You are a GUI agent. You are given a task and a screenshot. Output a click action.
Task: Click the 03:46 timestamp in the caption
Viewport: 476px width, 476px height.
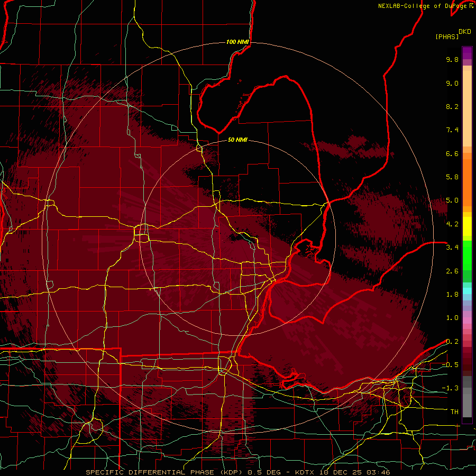(380, 472)
